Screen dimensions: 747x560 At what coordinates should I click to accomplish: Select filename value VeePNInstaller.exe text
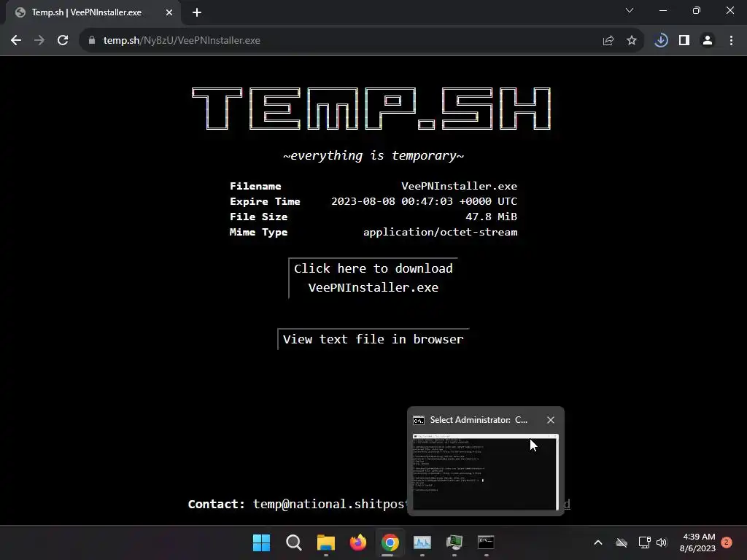pyautogui.click(x=459, y=186)
